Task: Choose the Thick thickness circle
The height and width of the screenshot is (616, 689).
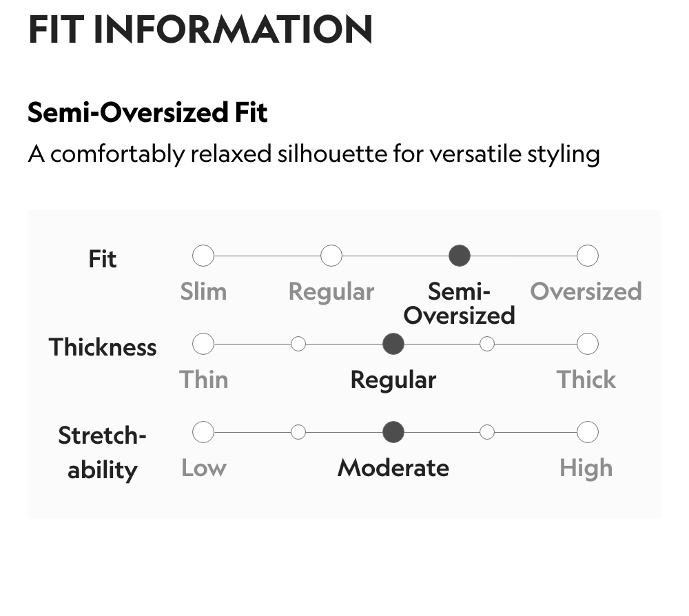Action: click(x=587, y=344)
